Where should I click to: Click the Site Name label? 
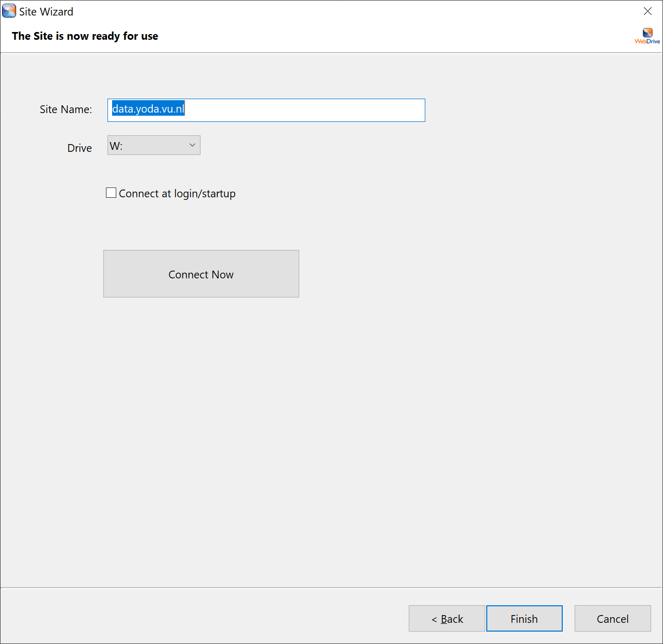click(x=65, y=109)
